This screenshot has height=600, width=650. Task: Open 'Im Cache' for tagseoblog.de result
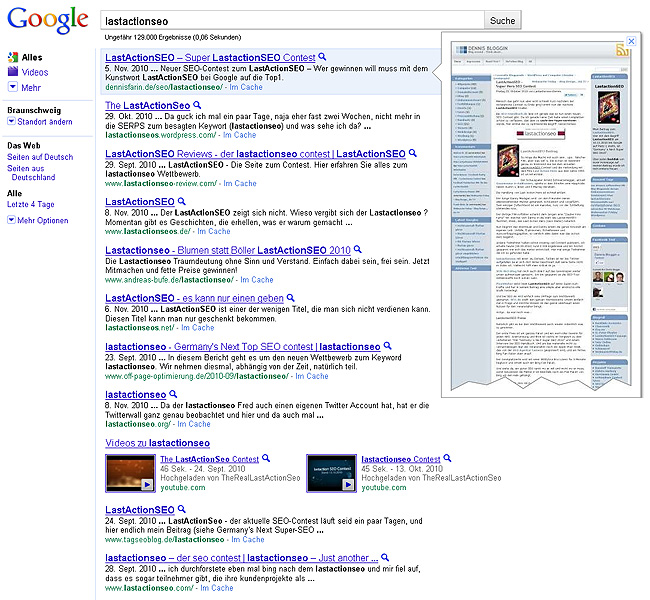[248, 539]
